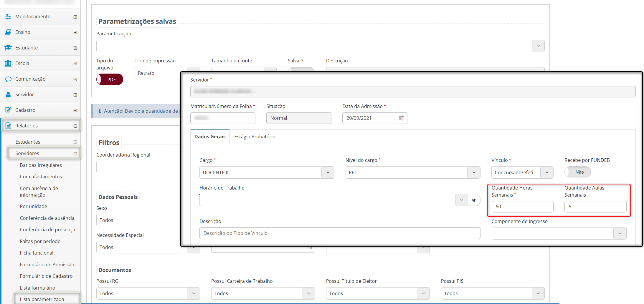Open Faltas por período report
This screenshot has height=304, width=644.
(x=40, y=241)
